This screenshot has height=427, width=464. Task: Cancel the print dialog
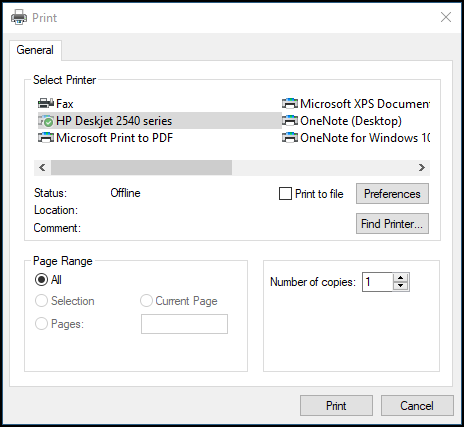point(417,406)
